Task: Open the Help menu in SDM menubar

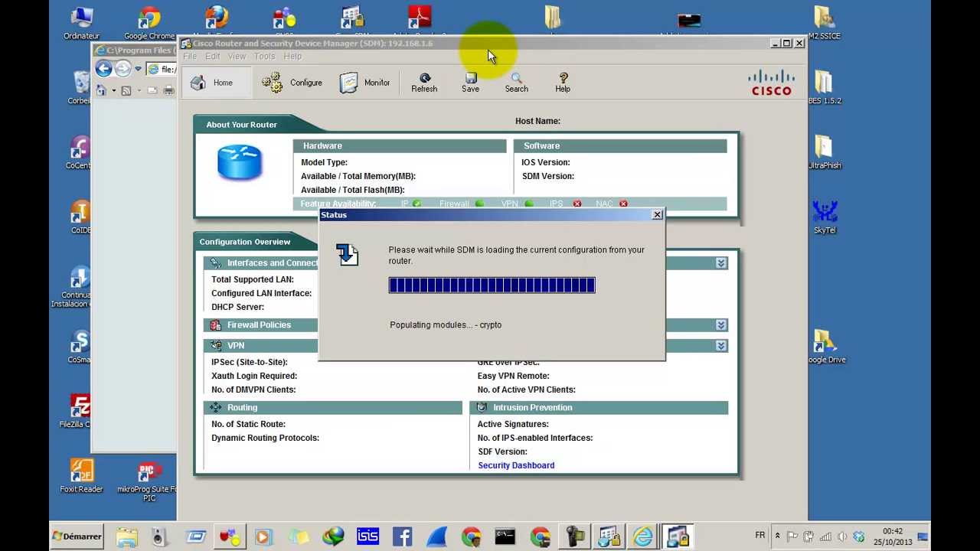Action: click(x=292, y=57)
